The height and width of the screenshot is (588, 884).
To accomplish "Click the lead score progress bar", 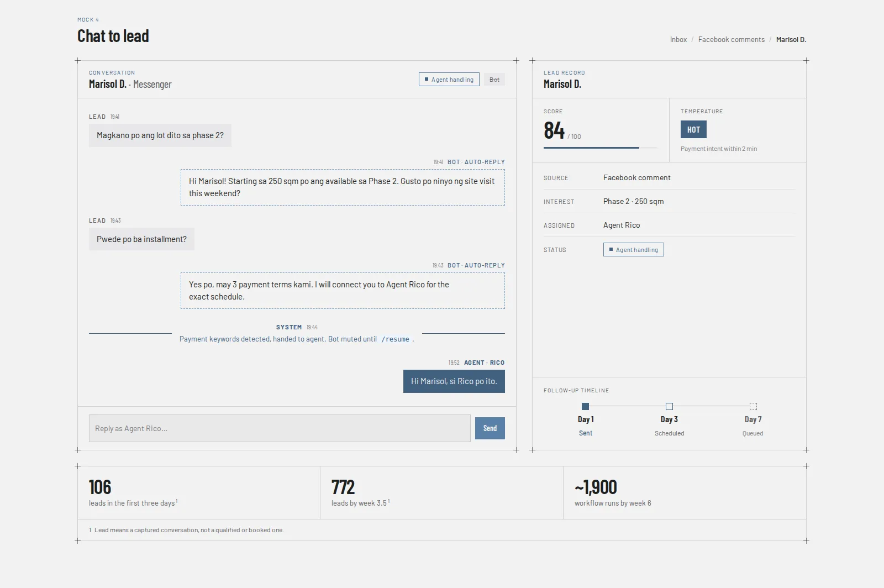I will pos(601,148).
